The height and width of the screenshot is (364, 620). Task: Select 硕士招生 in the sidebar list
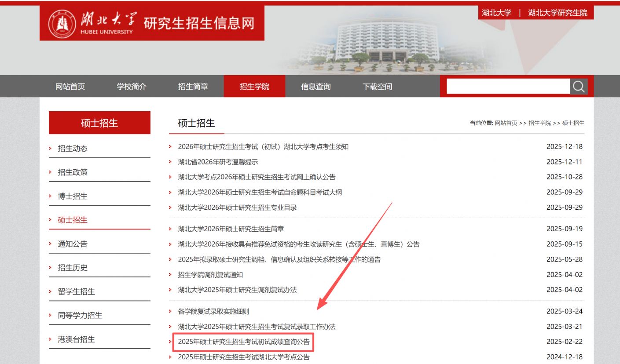[73, 220]
